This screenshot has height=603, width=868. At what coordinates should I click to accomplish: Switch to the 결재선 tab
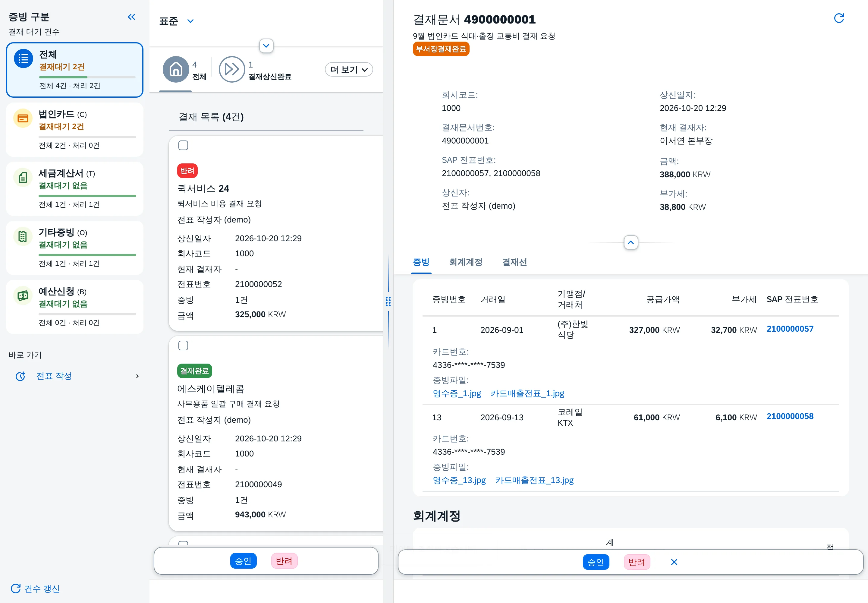(514, 262)
